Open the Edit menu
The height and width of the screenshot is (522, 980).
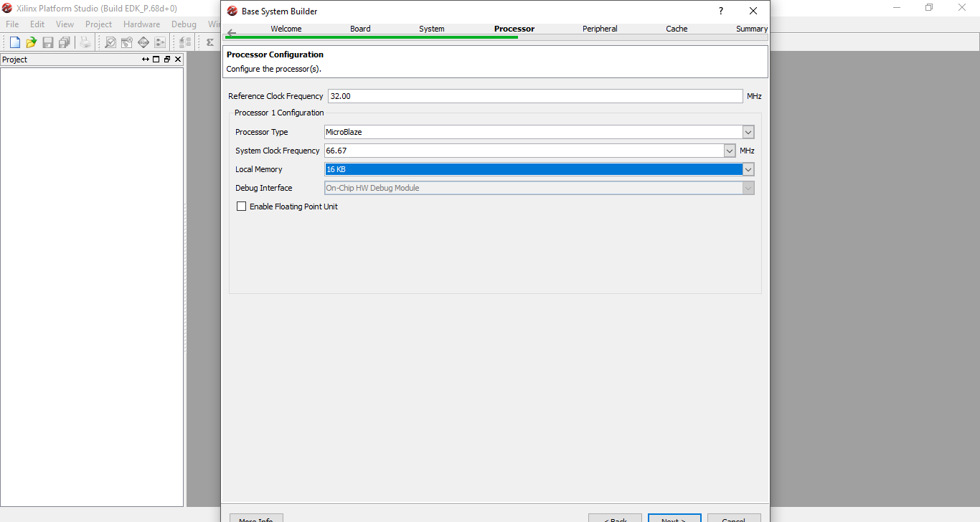(x=37, y=24)
